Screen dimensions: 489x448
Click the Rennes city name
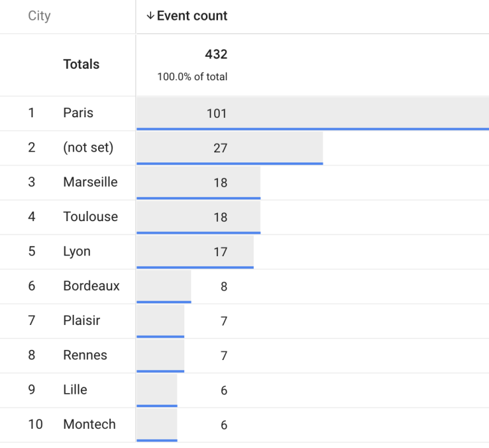click(85, 355)
